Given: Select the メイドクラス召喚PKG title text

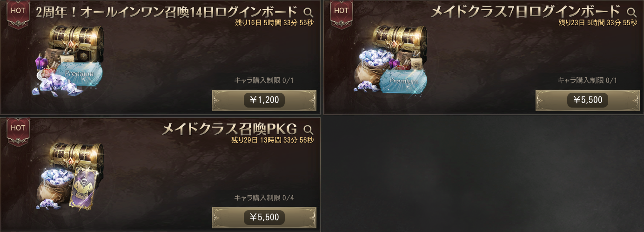Looking at the screenshot, I should click(x=229, y=129).
